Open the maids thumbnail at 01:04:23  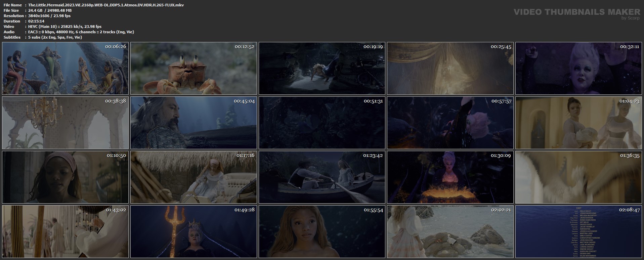pos(578,123)
